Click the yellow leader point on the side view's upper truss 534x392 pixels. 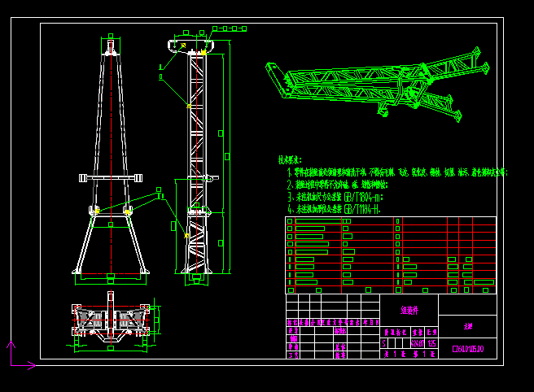click(x=189, y=107)
